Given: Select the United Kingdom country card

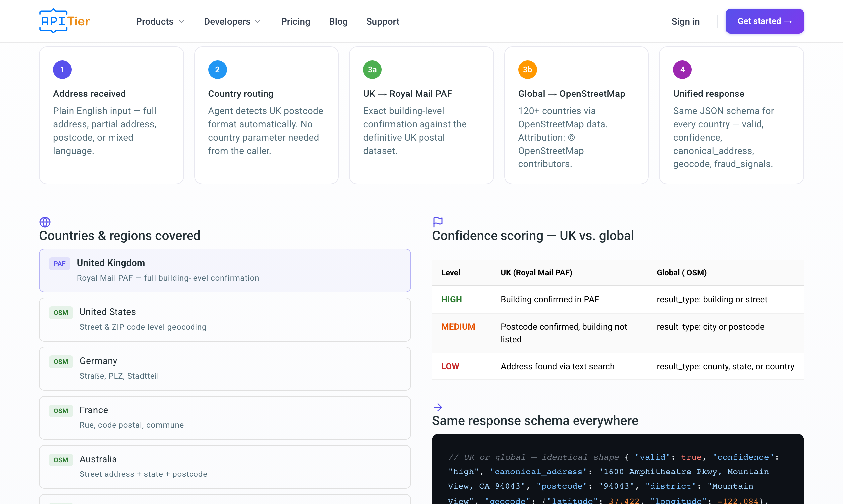Looking at the screenshot, I should click(225, 270).
